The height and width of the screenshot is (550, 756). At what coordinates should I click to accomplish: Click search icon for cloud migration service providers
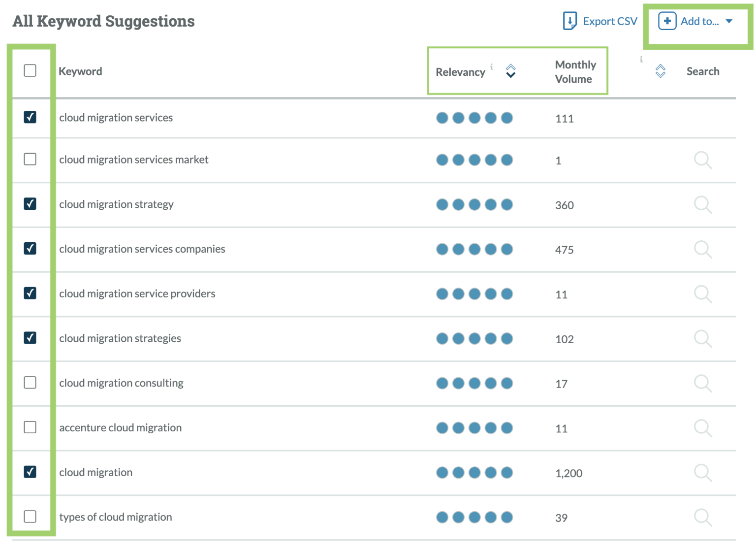click(703, 294)
